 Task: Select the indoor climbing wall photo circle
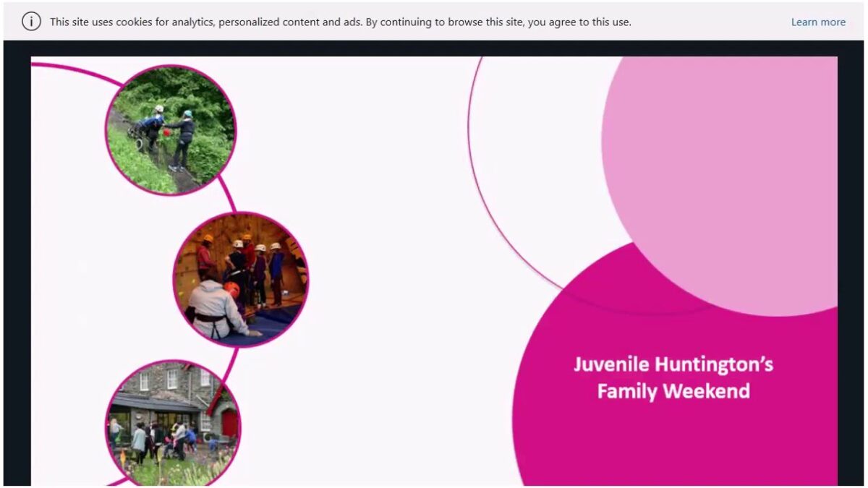coord(241,279)
